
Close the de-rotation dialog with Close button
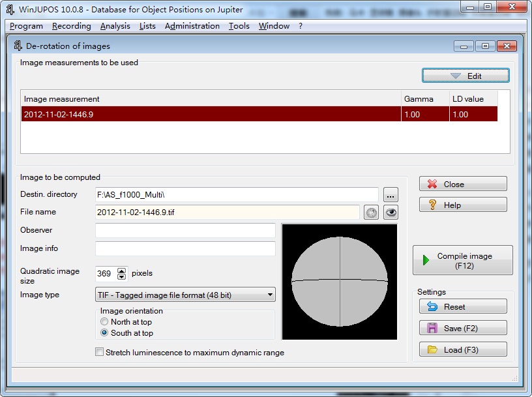point(463,184)
